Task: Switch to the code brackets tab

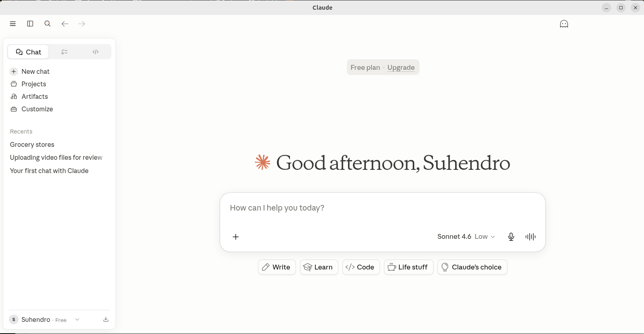Action: tap(96, 52)
